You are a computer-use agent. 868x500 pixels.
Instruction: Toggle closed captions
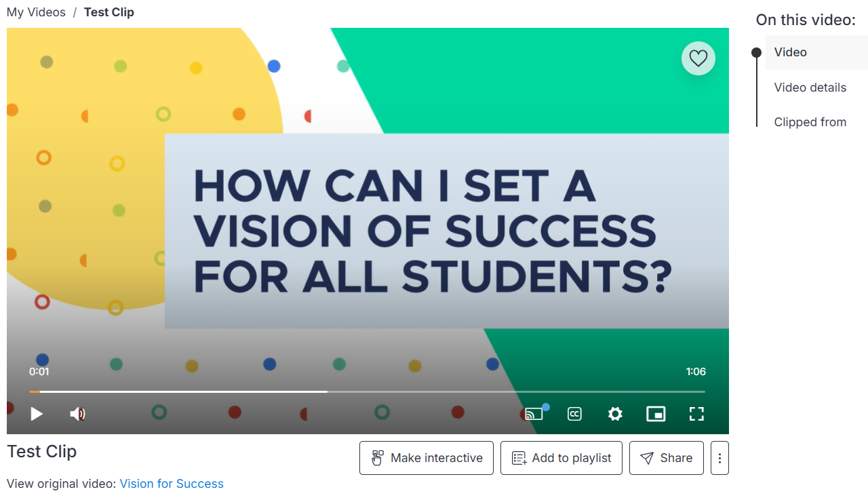coord(574,414)
